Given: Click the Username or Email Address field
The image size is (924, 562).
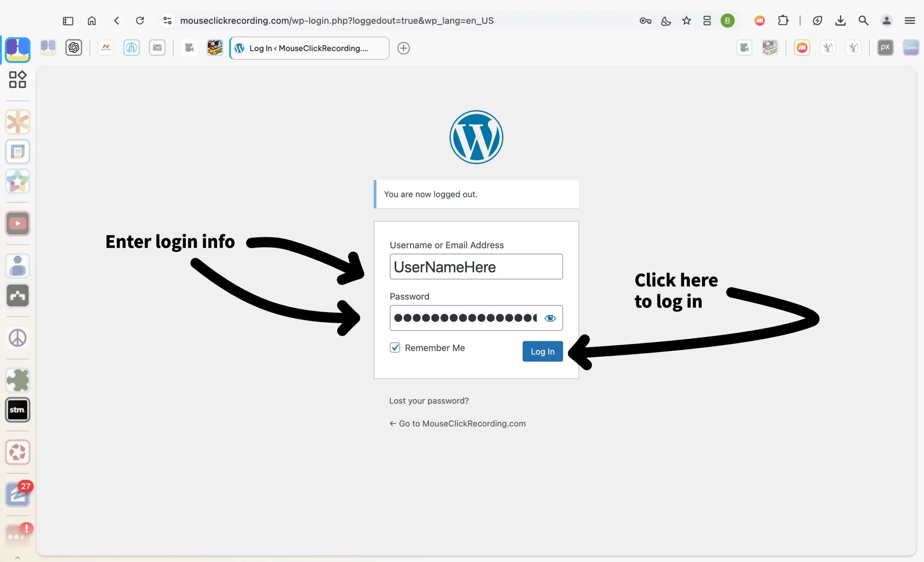Looking at the screenshot, I should (476, 267).
